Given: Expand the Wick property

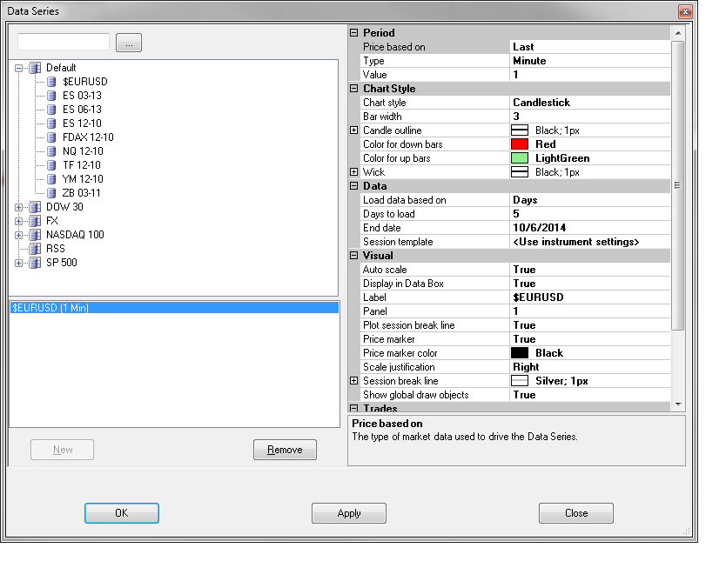Looking at the screenshot, I should pyautogui.click(x=353, y=171).
